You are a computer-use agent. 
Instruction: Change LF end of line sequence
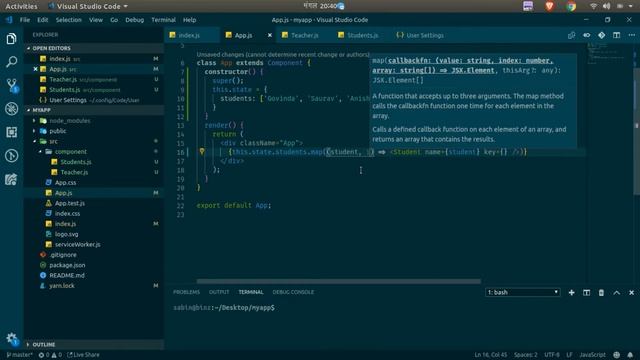pos(569,355)
